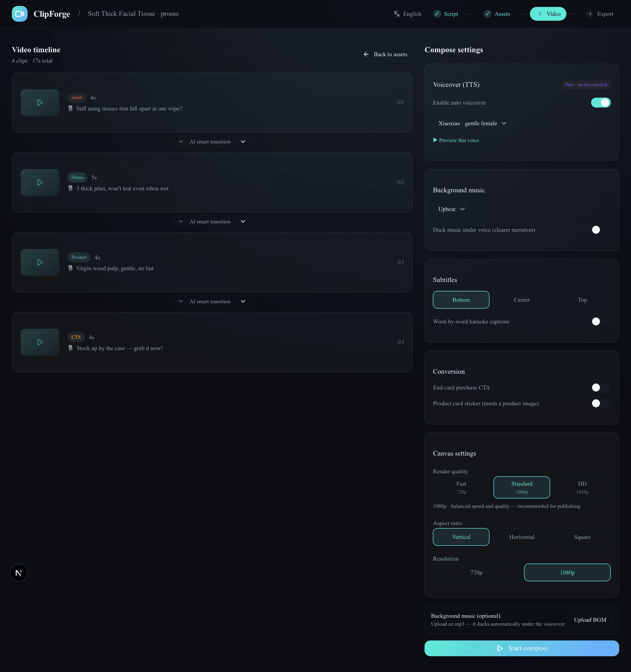Viewport: 631px width, 672px height.
Task: Click the project title 'Soft Thick Facial Tissue · promo'
Action: pyautogui.click(x=133, y=14)
